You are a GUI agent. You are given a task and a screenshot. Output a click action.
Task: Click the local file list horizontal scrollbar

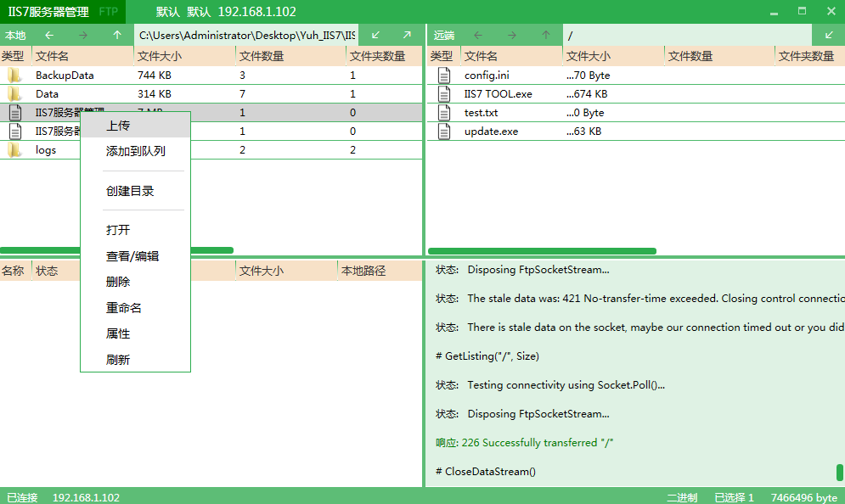coord(116,250)
